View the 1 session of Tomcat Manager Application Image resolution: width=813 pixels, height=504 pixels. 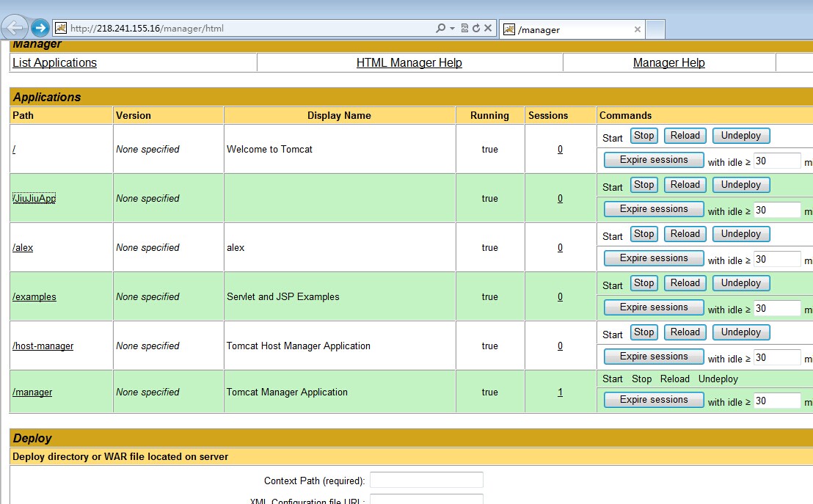coord(560,392)
